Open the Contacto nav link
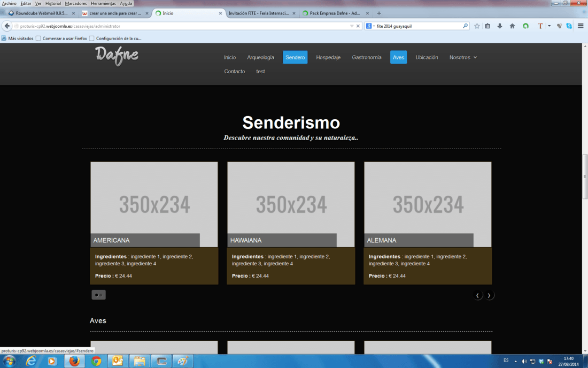The height and width of the screenshot is (368, 588). 234,71
